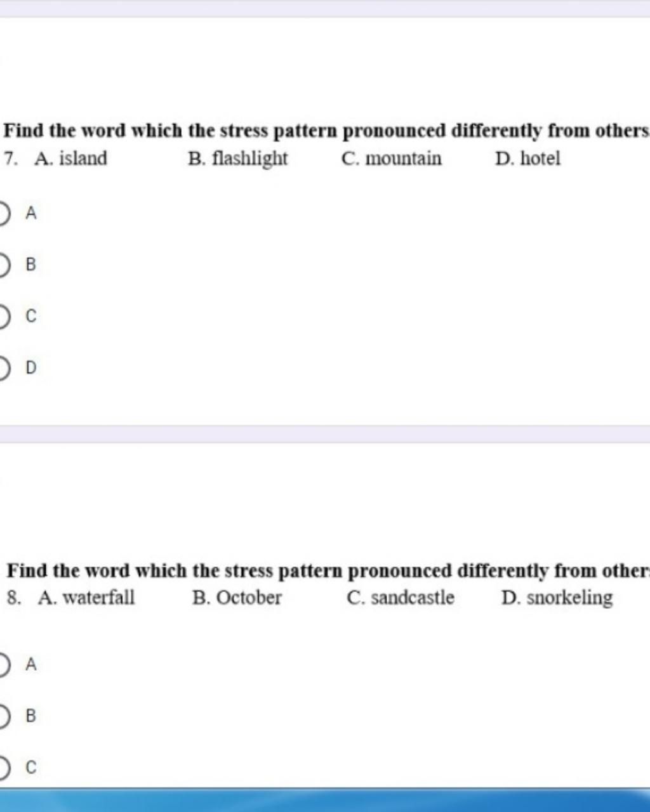Select radio option A for question 8
This screenshot has height=812, width=650.
coord(4,664)
